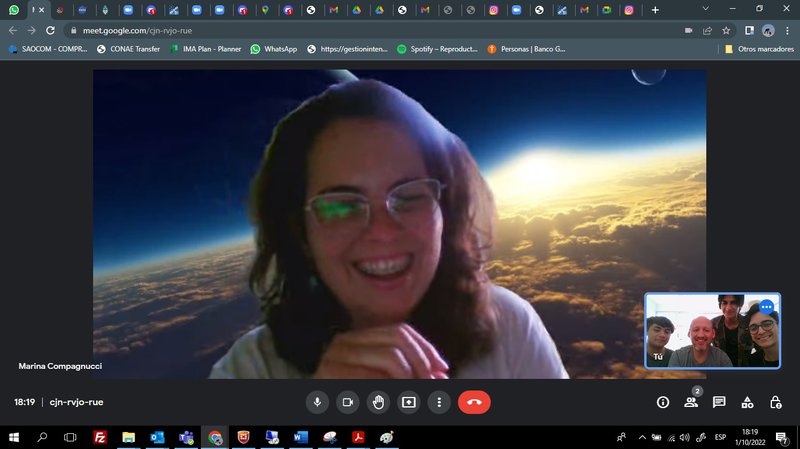Go forward in browser history
The height and width of the screenshot is (449, 800).
[32, 31]
